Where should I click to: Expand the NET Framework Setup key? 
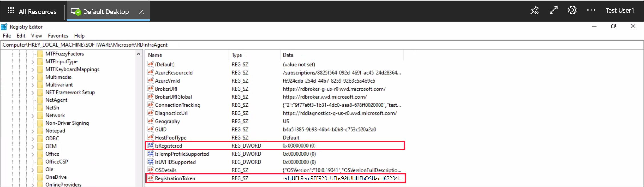coord(33,93)
